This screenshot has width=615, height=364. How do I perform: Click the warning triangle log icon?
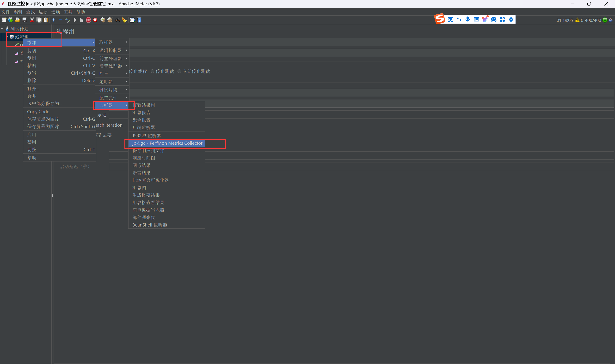click(x=577, y=20)
